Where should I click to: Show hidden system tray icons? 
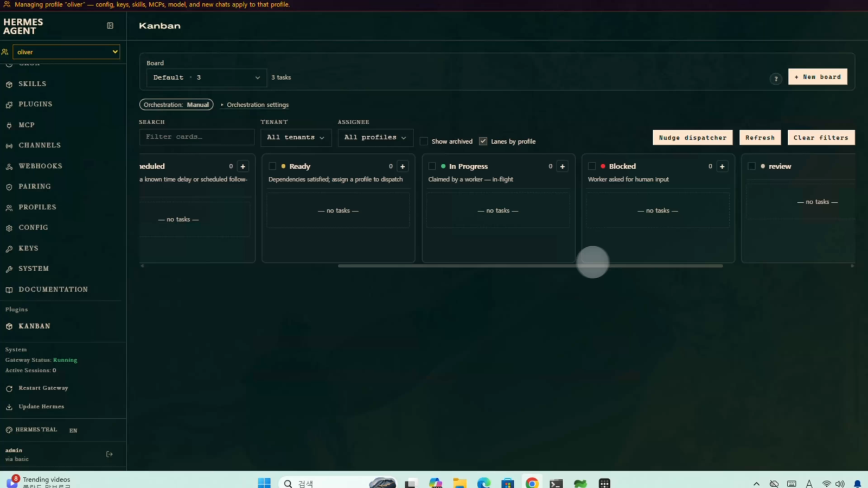[756, 484]
